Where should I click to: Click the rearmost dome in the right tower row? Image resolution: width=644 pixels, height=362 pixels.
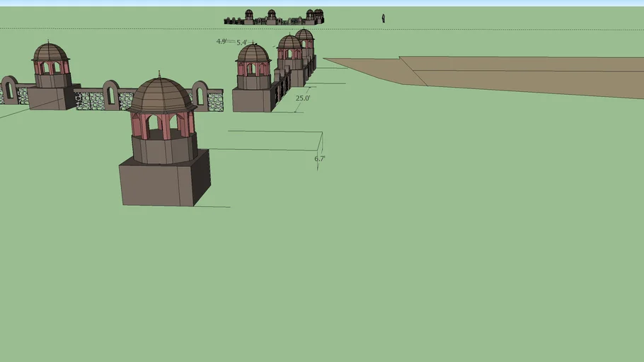pos(304,34)
